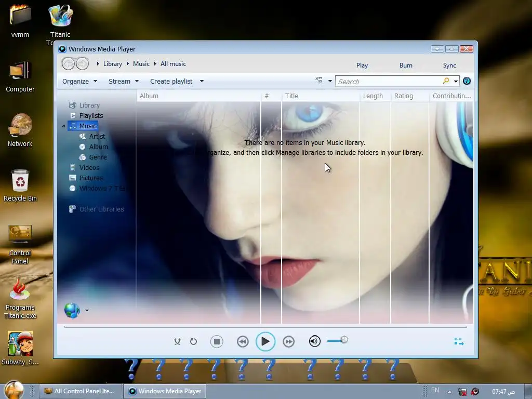Viewport: 532px width, 399px height.
Task: Open the Subway_S... desktop icon
Action: (20, 348)
